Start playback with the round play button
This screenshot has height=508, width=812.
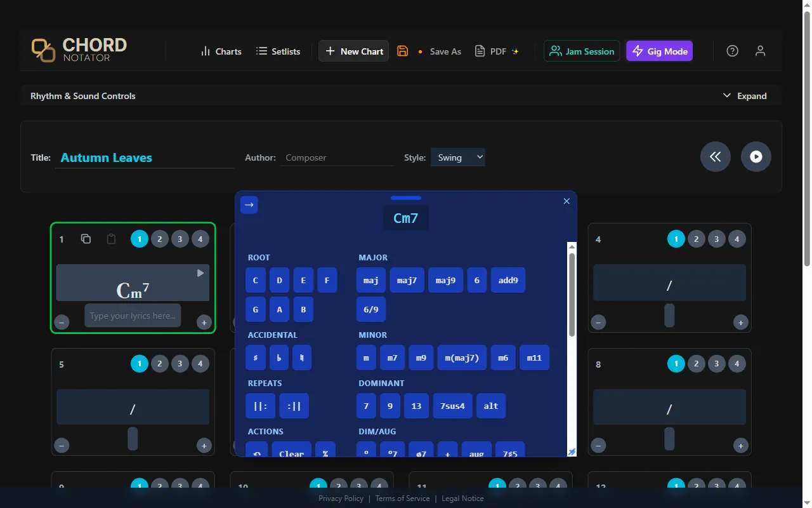tap(756, 156)
